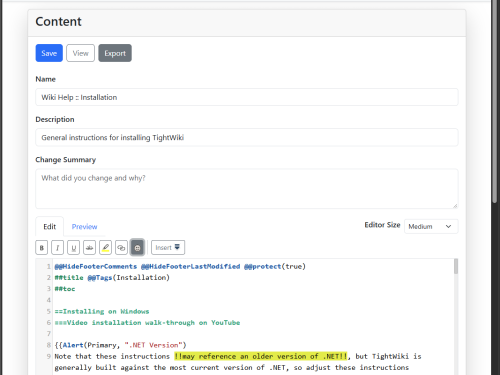
Task: Click line '===Video installation walk-through on YouTube'
Action: (147, 323)
